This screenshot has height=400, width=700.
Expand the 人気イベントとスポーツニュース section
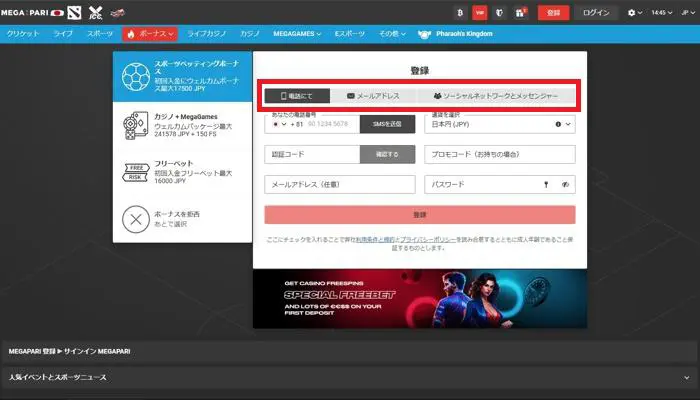tap(686, 378)
